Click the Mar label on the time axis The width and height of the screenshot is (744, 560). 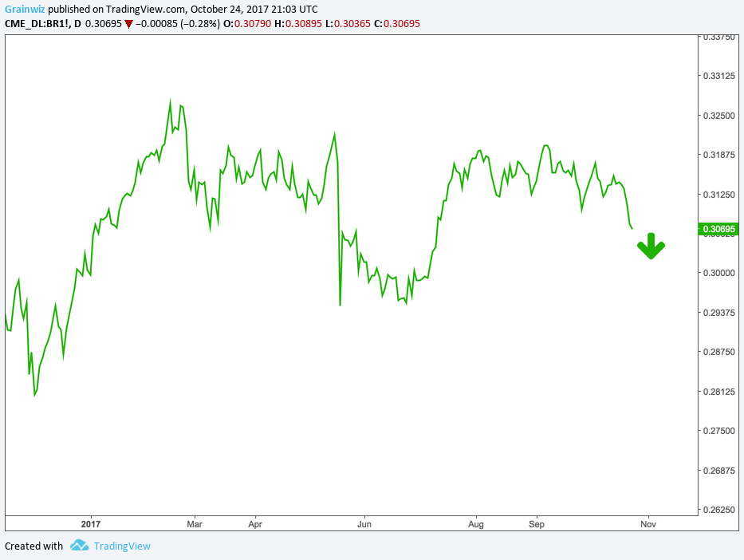194,524
